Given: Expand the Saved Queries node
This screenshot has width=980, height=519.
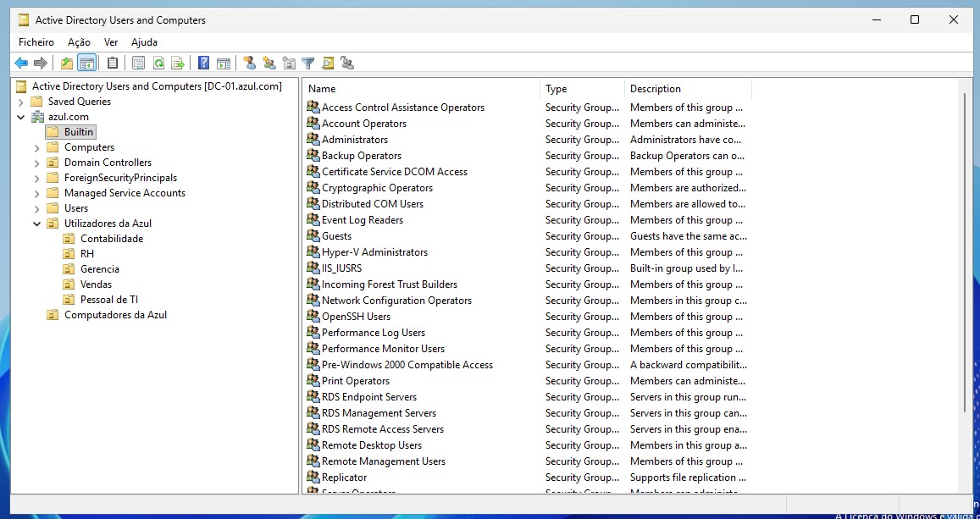Looking at the screenshot, I should coord(20,102).
